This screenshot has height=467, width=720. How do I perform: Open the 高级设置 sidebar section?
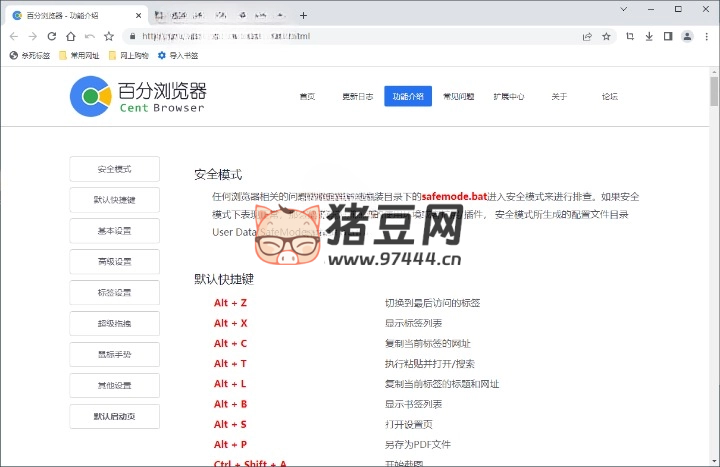[114, 262]
